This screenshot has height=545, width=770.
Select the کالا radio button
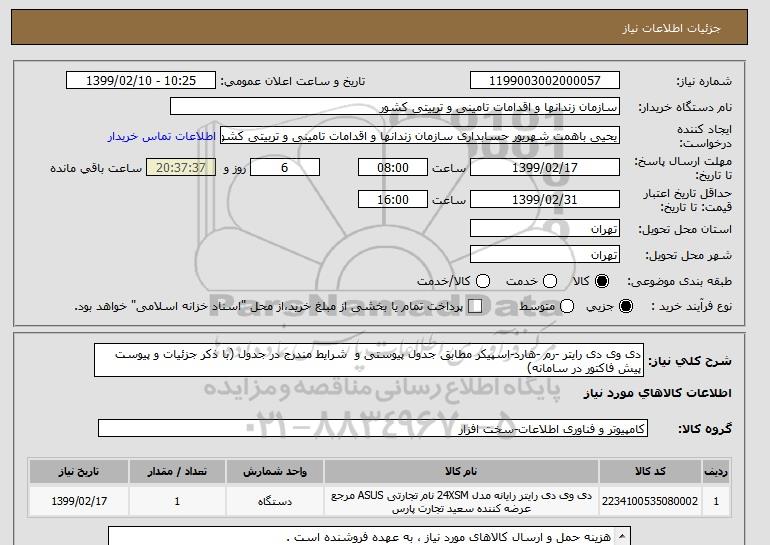point(601,281)
